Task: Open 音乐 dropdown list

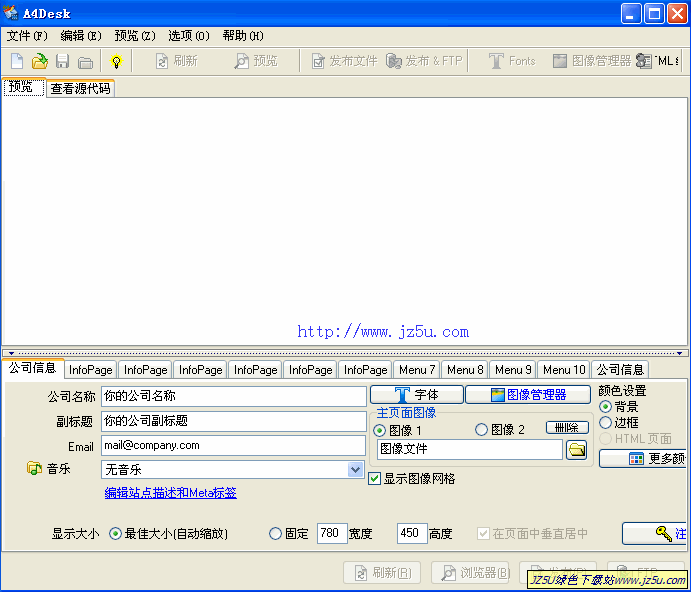Action: [355, 469]
